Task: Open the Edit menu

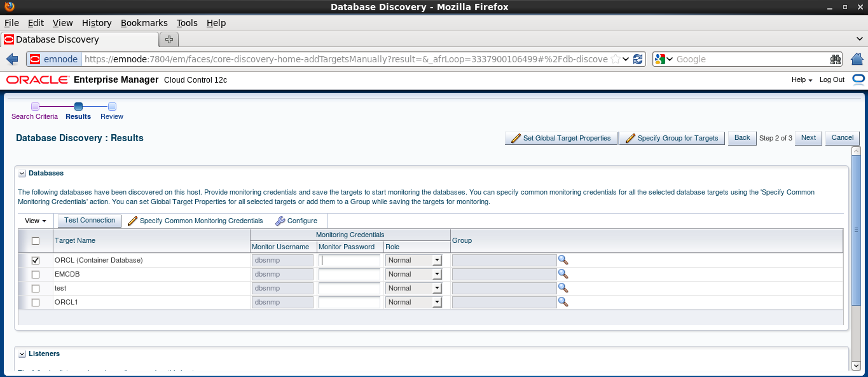Action: pyautogui.click(x=36, y=23)
